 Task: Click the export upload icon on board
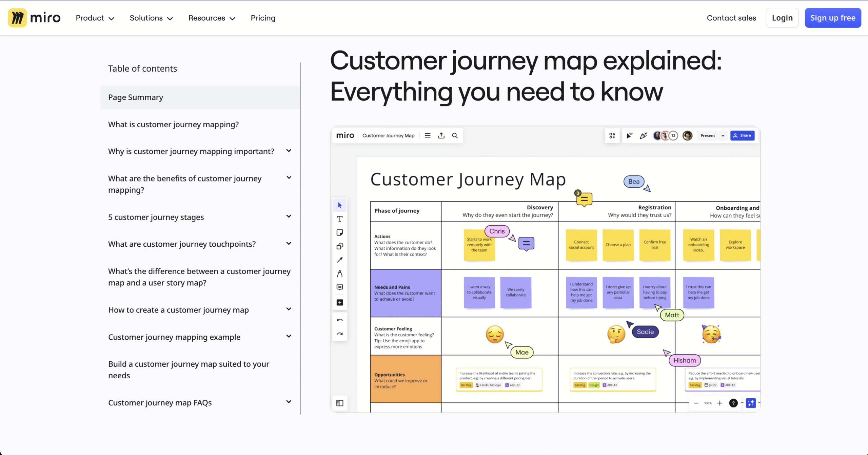[441, 136]
